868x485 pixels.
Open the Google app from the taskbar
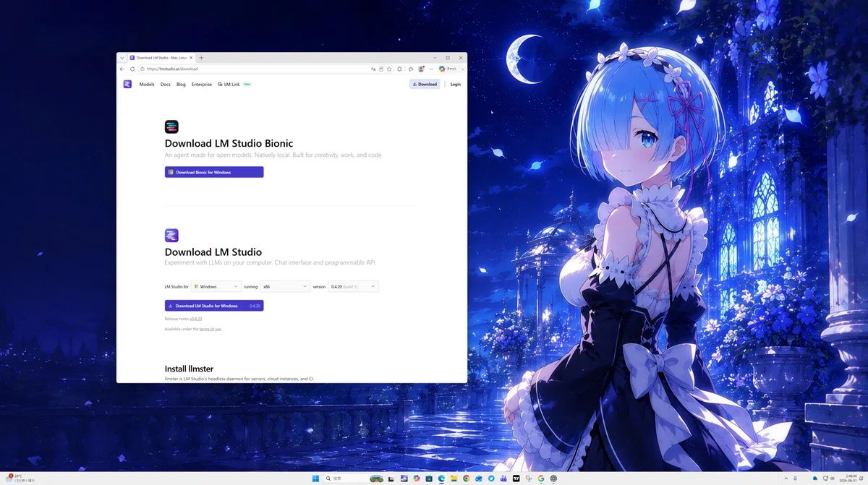tap(541, 478)
